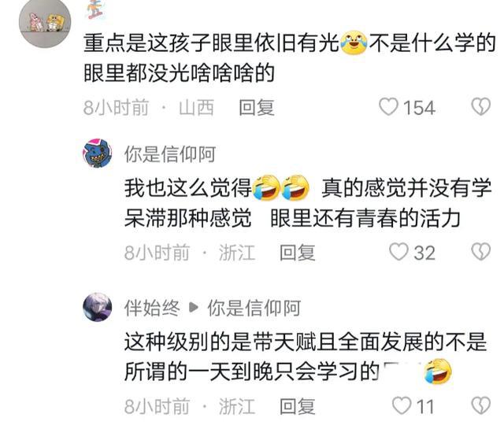Like 伴始终's reply with 11 likes
This screenshot has height=440, width=504.
pyautogui.click(x=402, y=405)
